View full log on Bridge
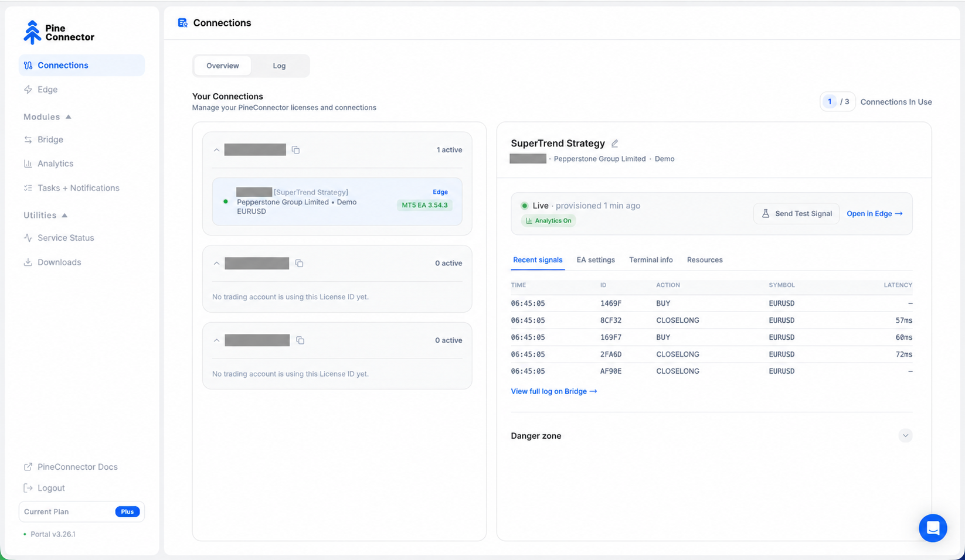The image size is (965, 560). click(554, 391)
